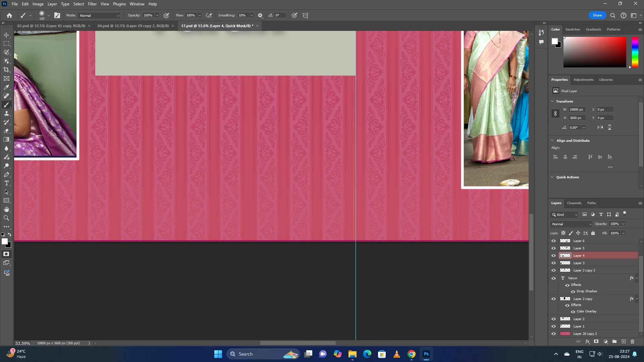Select the Eraser tool

click(x=6, y=131)
